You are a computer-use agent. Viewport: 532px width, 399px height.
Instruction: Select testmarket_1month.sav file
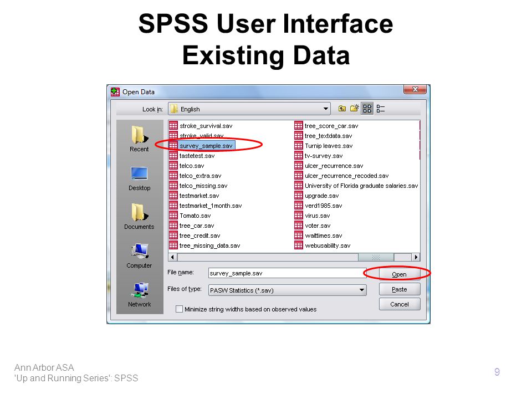point(206,206)
